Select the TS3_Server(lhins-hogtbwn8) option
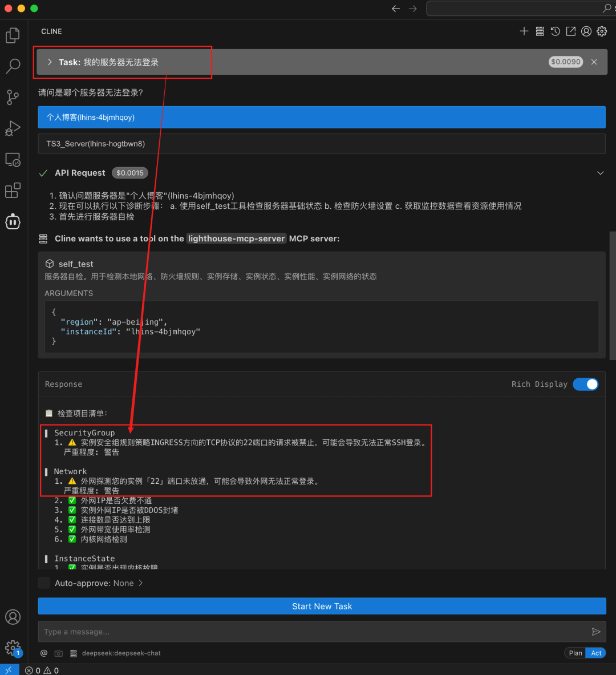Image resolution: width=616 pixels, height=675 pixels. [322, 144]
